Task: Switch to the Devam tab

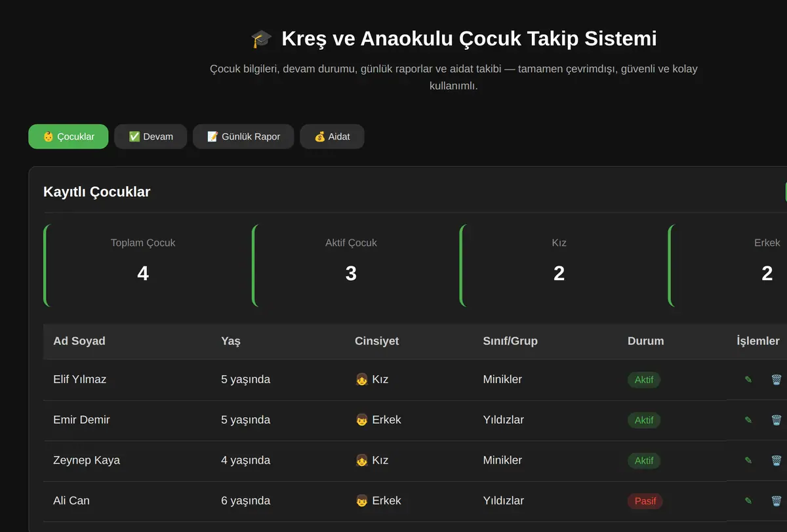Action: pyautogui.click(x=151, y=136)
